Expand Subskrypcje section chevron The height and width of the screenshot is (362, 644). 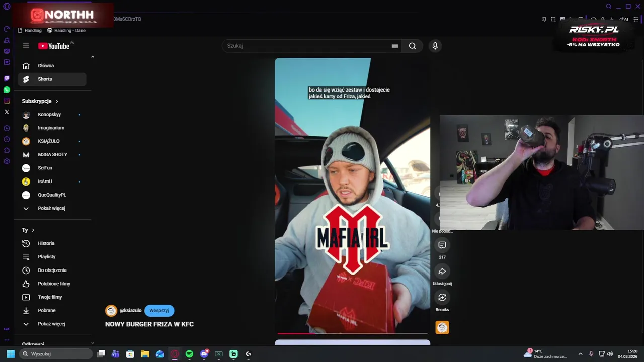click(57, 101)
